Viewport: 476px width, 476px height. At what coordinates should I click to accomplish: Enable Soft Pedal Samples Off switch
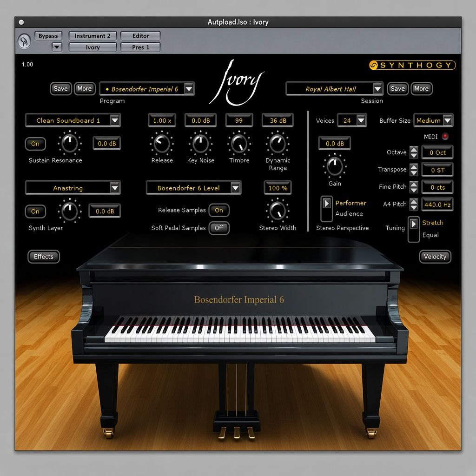point(219,228)
